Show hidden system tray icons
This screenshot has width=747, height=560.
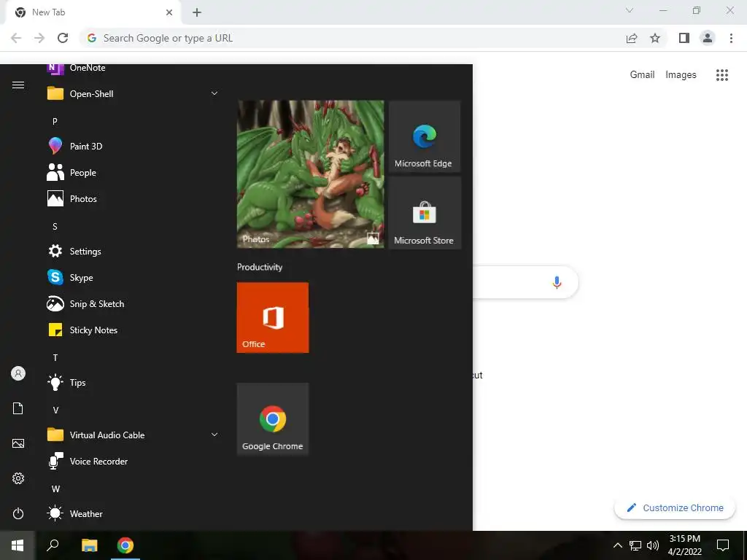click(x=617, y=545)
